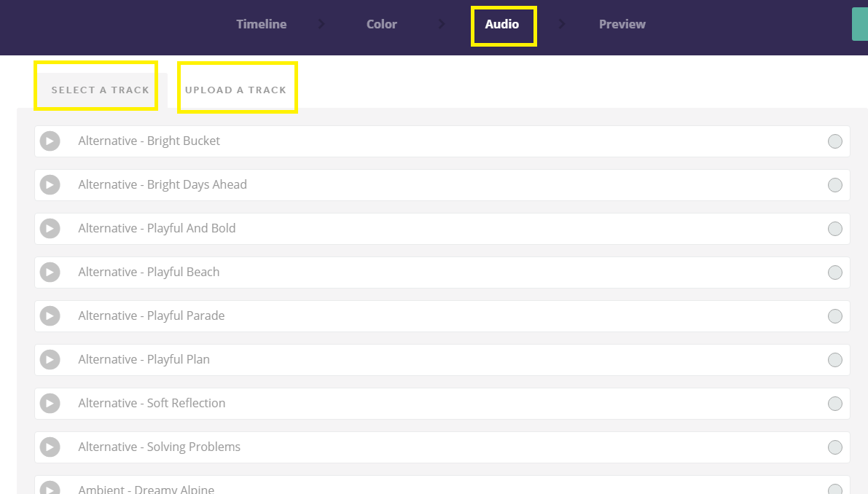868x494 pixels.
Task: Select radio button for Playful And Bold
Action: [834, 229]
